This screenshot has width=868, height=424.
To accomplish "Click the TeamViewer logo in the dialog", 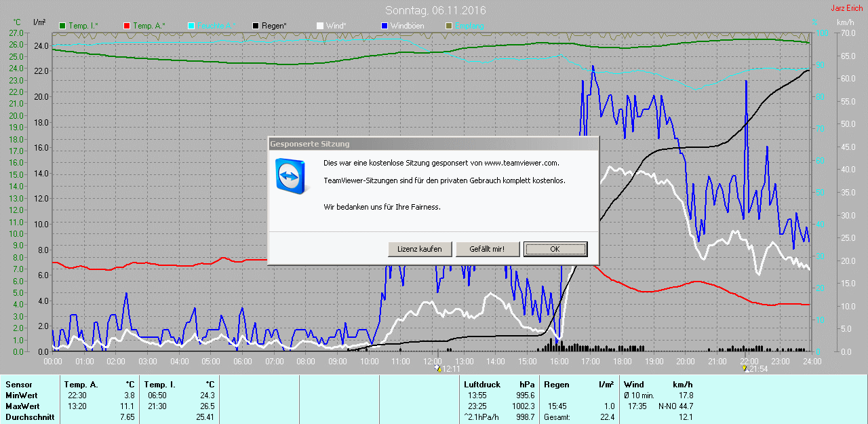I will [x=290, y=174].
